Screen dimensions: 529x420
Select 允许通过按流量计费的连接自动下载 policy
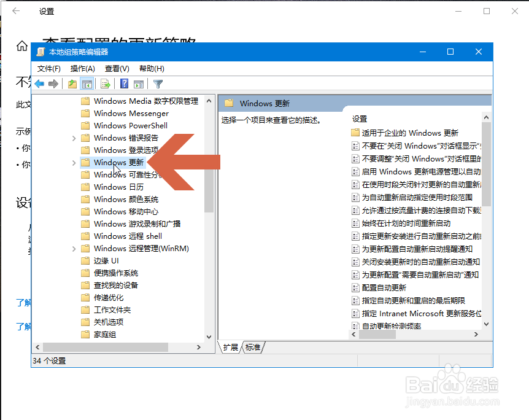(x=422, y=211)
